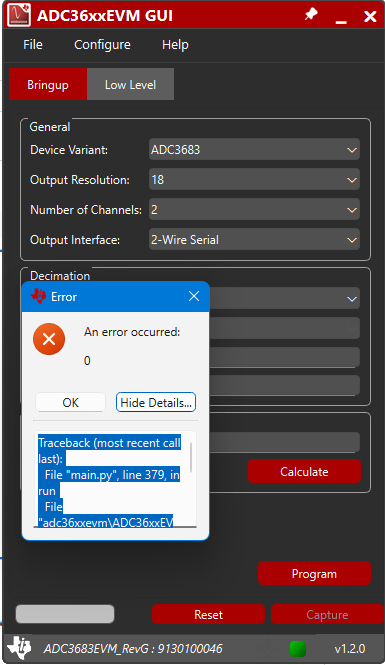Image resolution: width=385 pixels, height=665 pixels.
Task: Expand the first Decimation dropdown arrow
Action: [x=352, y=299]
